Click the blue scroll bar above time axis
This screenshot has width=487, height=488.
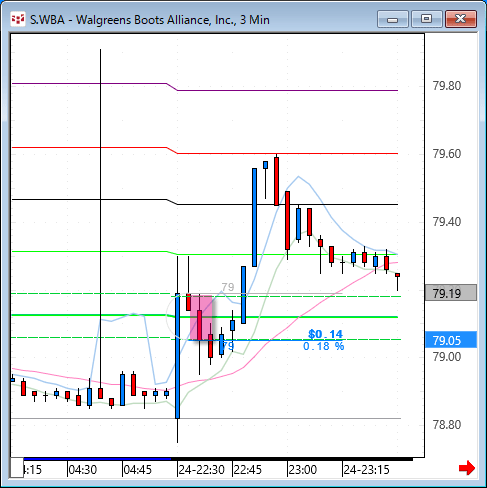pos(97,459)
